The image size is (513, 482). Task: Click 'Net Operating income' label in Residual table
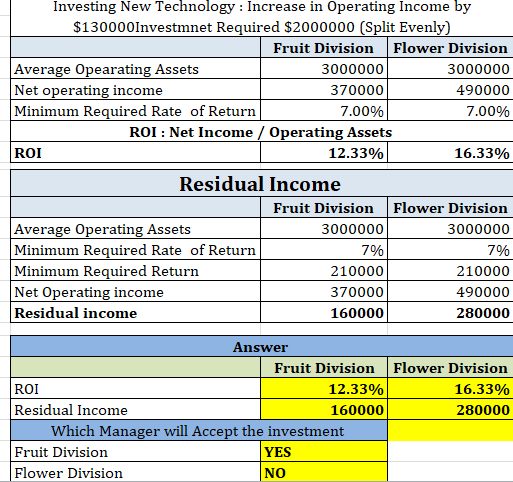click(x=135, y=292)
